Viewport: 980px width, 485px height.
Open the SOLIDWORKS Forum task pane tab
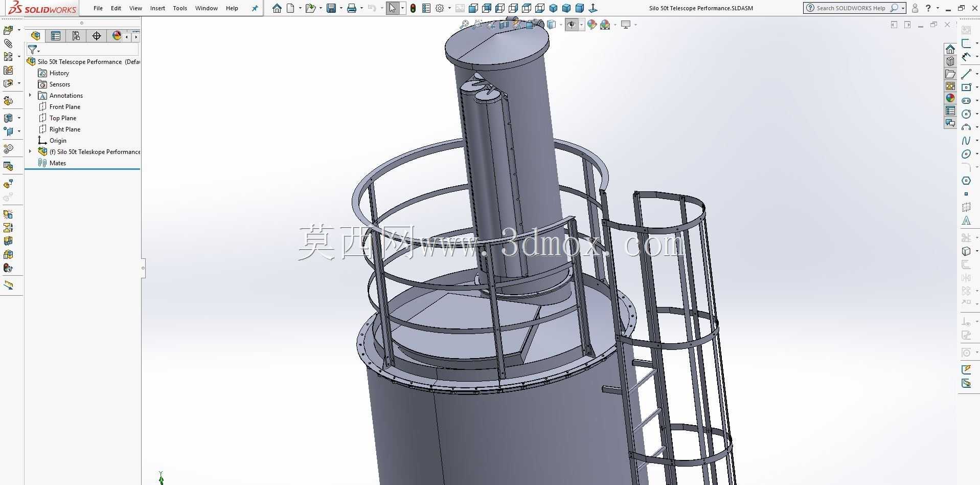tap(950, 123)
